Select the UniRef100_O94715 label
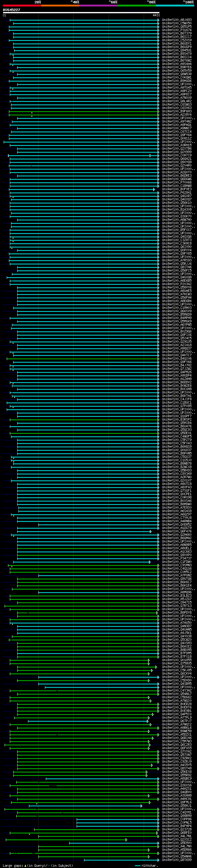 click(x=176, y=603)
